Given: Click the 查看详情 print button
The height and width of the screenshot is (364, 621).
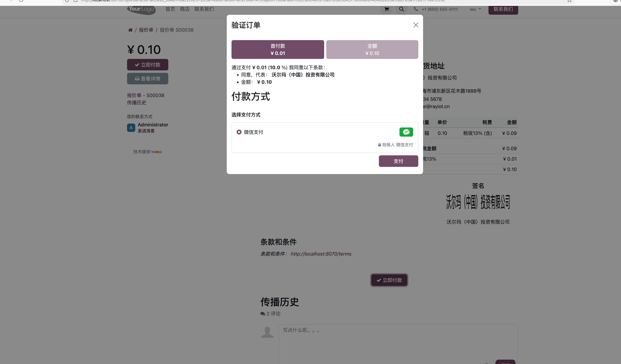Looking at the screenshot, I should (x=148, y=79).
